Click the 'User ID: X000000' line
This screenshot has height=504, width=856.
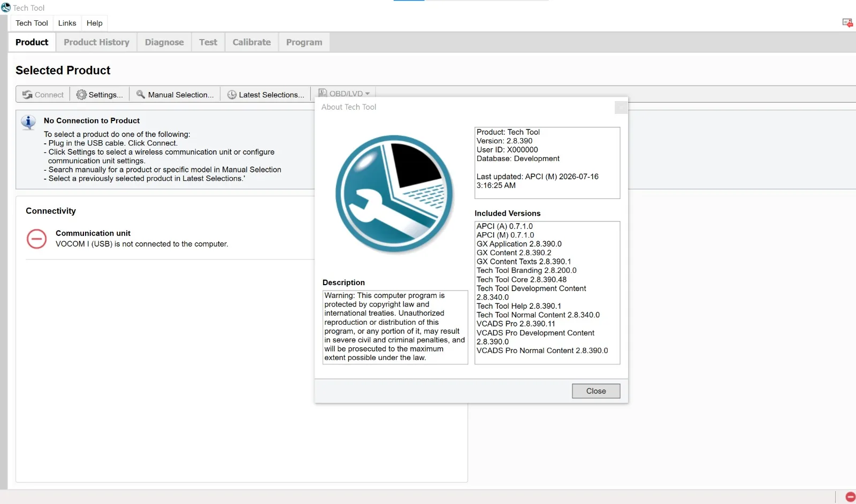(507, 150)
